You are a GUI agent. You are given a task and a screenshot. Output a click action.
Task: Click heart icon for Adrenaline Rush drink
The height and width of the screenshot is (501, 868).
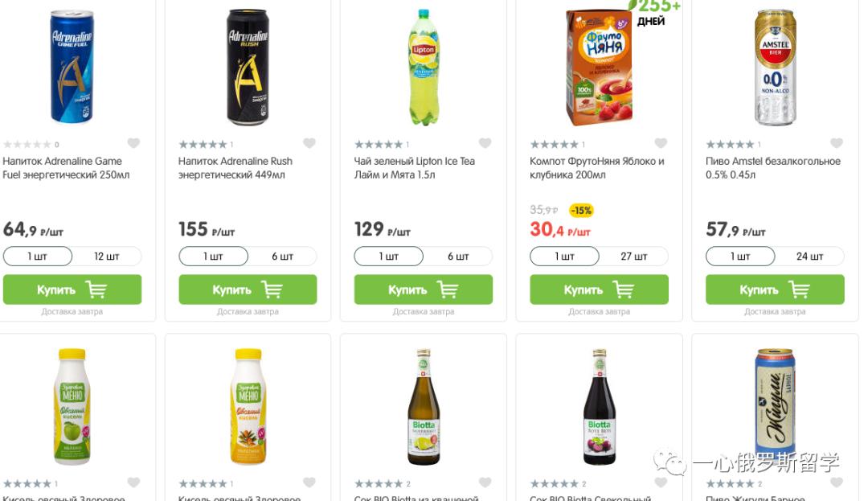click(x=309, y=144)
